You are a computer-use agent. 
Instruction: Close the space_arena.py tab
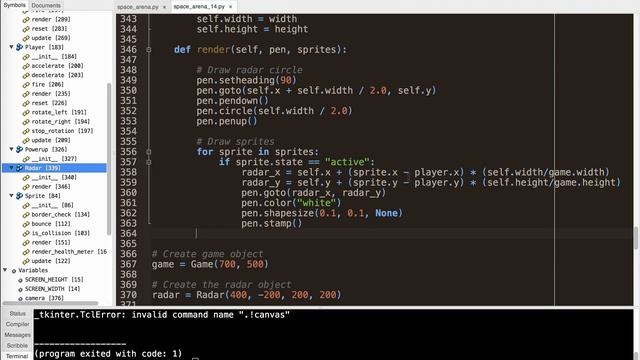coord(164,7)
